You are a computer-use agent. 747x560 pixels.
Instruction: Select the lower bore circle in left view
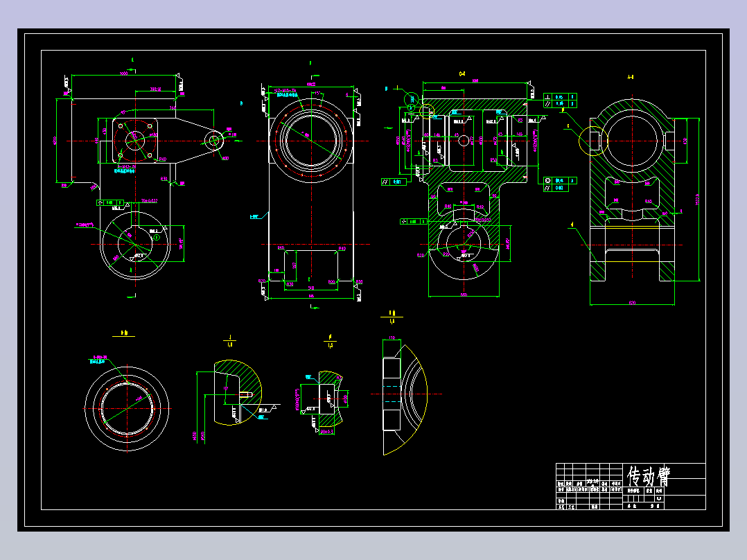135,245
